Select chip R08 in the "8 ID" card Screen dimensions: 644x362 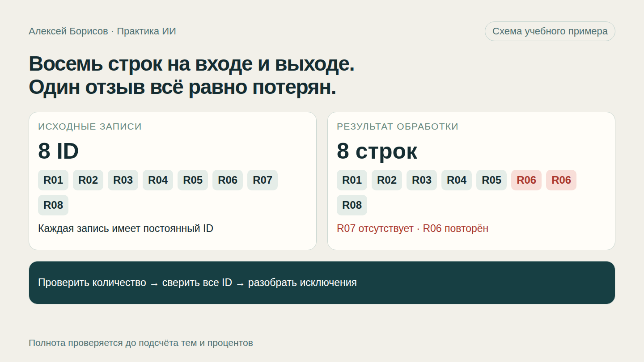(x=53, y=205)
